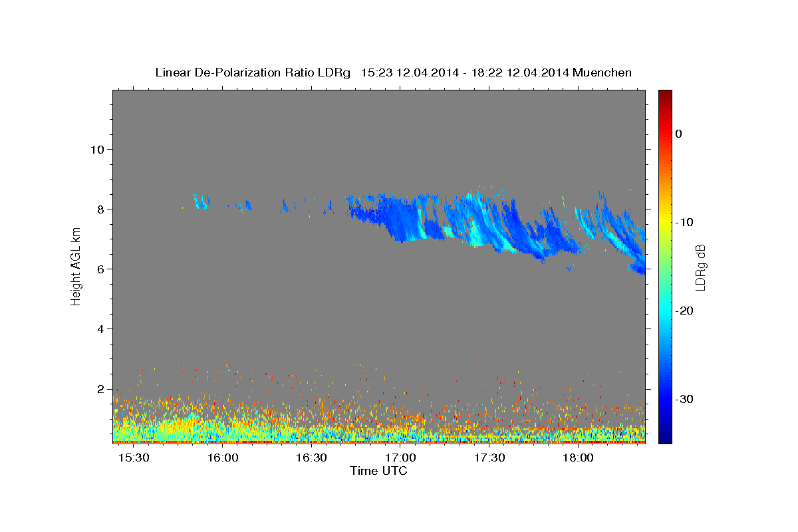The height and width of the screenshot is (532, 798).
Task: Click the 18:00 time tick label
Action: [579, 458]
